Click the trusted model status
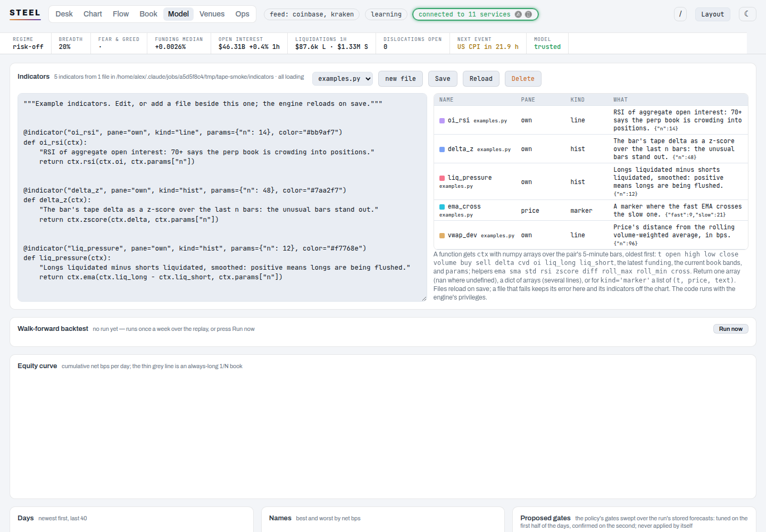766x532 pixels. pos(547,47)
